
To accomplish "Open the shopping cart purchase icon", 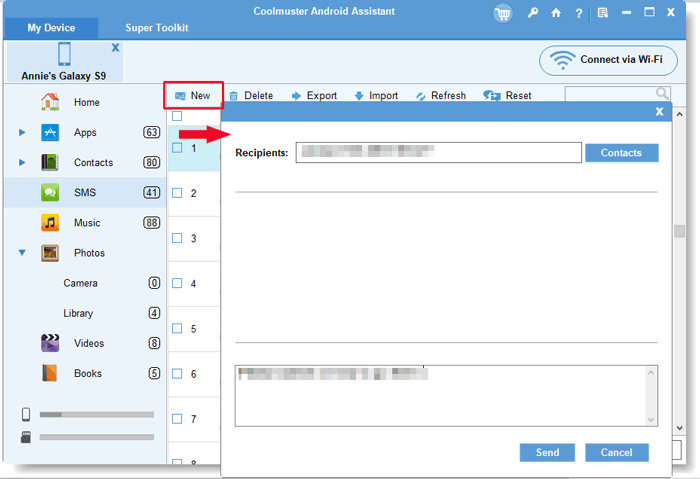I will click(x=503, y=13).
